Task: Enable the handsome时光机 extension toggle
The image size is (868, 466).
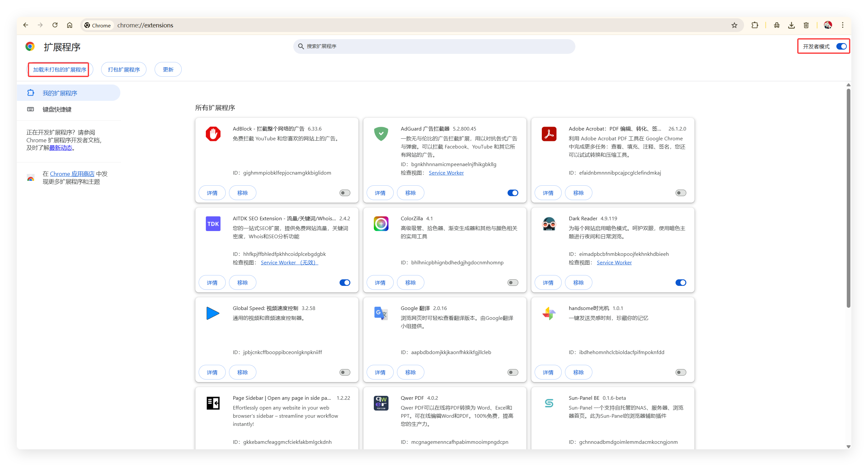Action: pyautogui.click(x=681, y=372)
